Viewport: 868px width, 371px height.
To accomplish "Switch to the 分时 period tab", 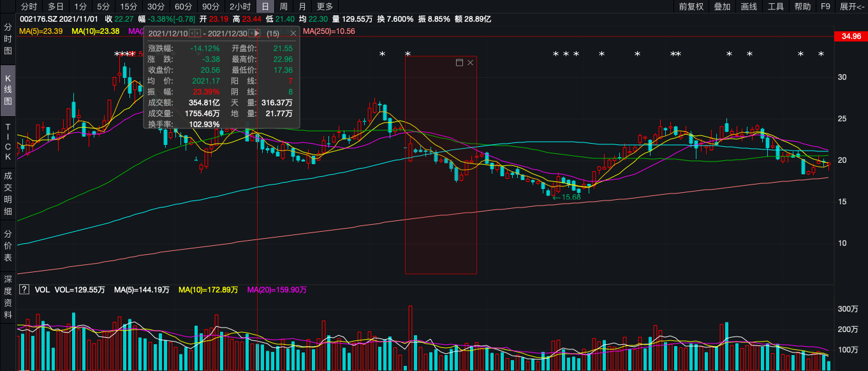I will (x=29, y=6).
